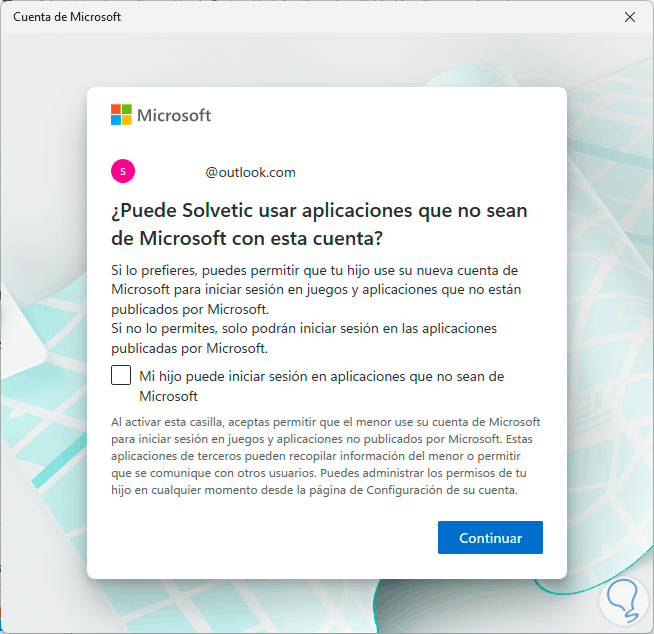
Task: Click the paragraph starting 'Si no lo permites'
Action: [304, 338]
